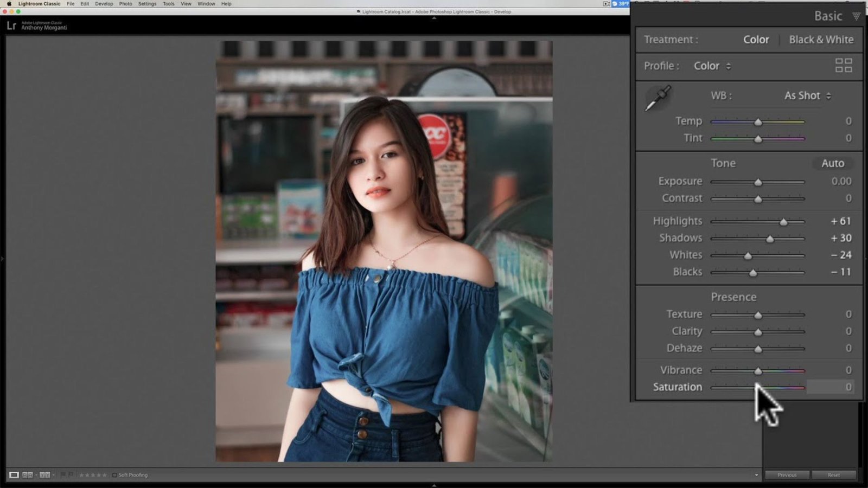Image resolution: width=868 pixels, height=488 pixels.
Task: Pick the White Balance eyedropper tool
Action: pos(658,98)
